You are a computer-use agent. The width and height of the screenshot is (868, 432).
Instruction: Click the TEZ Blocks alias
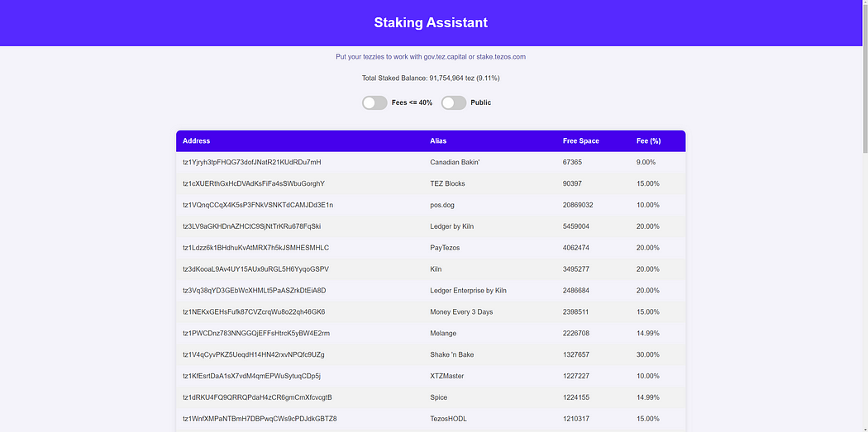(447, 183)
